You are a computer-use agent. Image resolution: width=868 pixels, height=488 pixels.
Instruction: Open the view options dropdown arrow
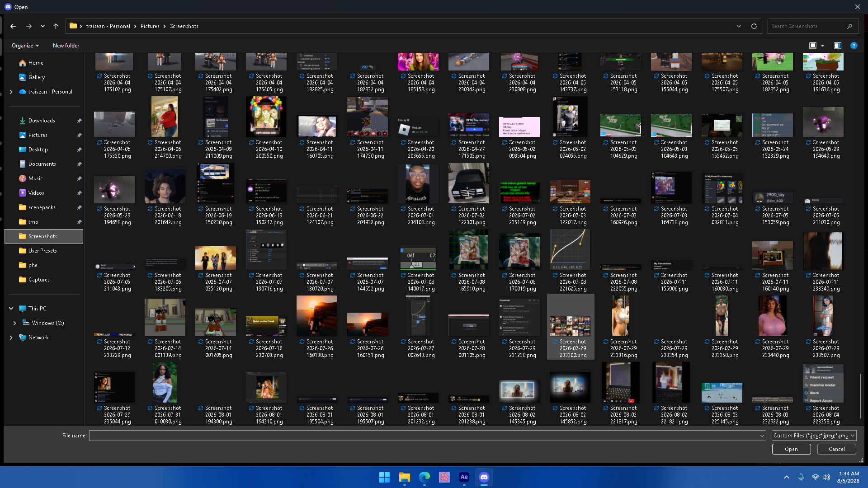pyautogui.click(x=822, y=46)
